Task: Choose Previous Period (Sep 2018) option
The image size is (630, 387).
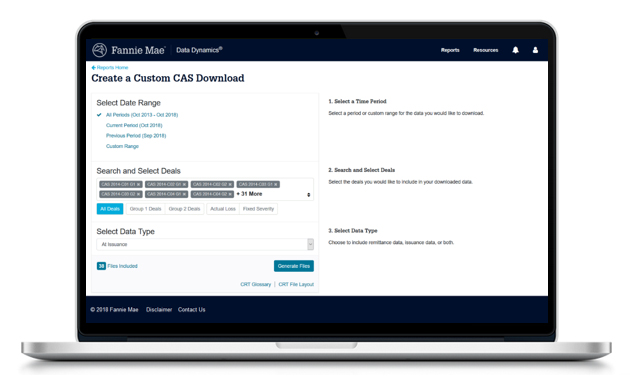Action: click(x=136, y=136)
